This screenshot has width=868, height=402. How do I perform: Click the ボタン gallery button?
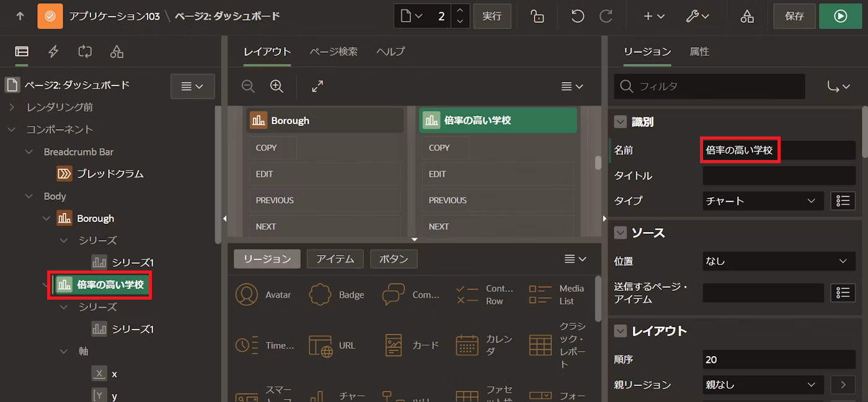click(x=394, y=259)
